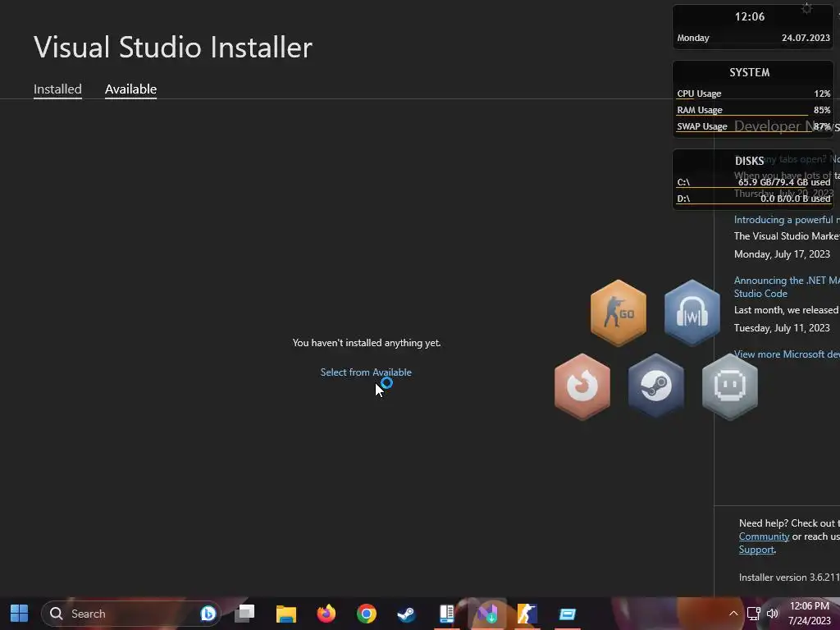Launch the CS:GO hexagon shortcut

pyautogui.click(x=619, y=313)
